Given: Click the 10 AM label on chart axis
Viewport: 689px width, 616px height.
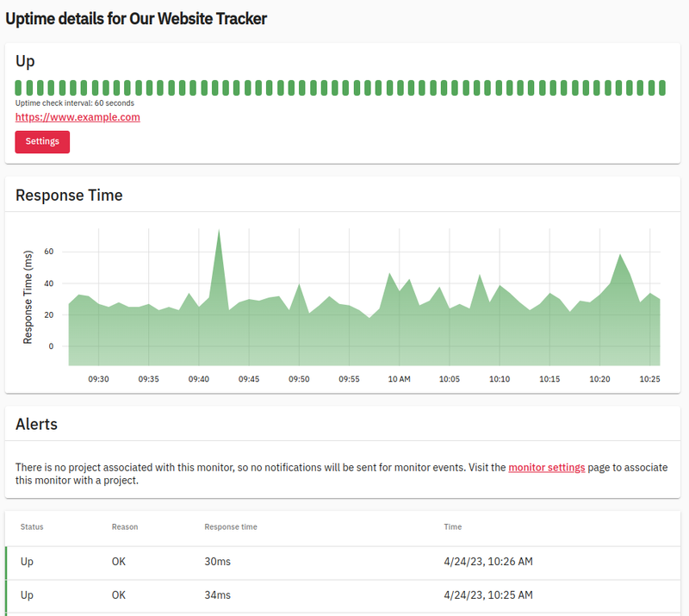Looking at the screenshot, I should [x=399, y=379].
